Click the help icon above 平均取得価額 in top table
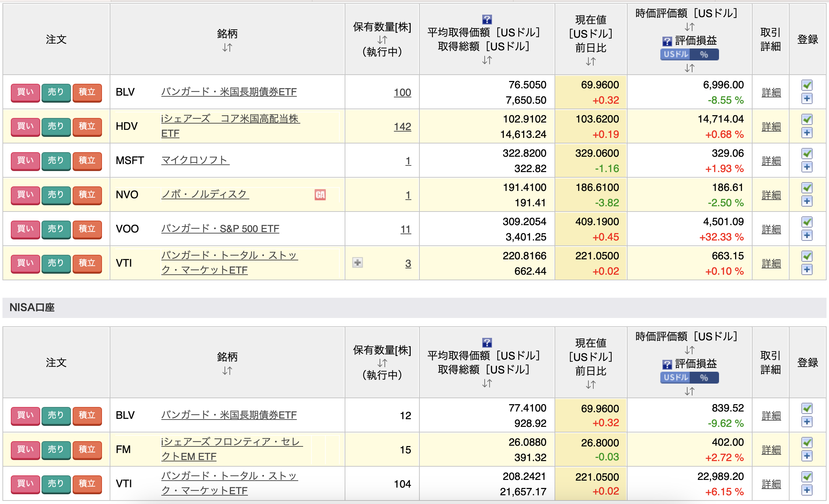Screen dimensions: 829x504 point(487,19)
